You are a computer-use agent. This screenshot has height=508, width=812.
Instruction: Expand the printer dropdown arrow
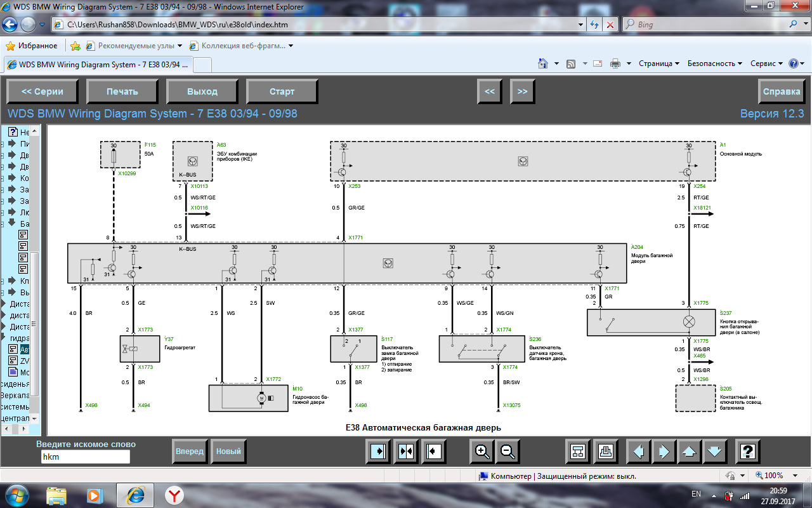click(629, 63)
